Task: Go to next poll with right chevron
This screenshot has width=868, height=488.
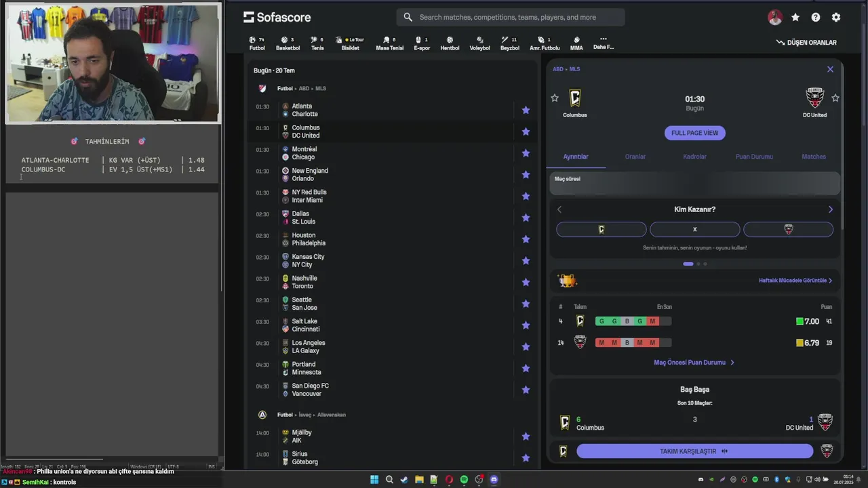Action: point(830,209)
